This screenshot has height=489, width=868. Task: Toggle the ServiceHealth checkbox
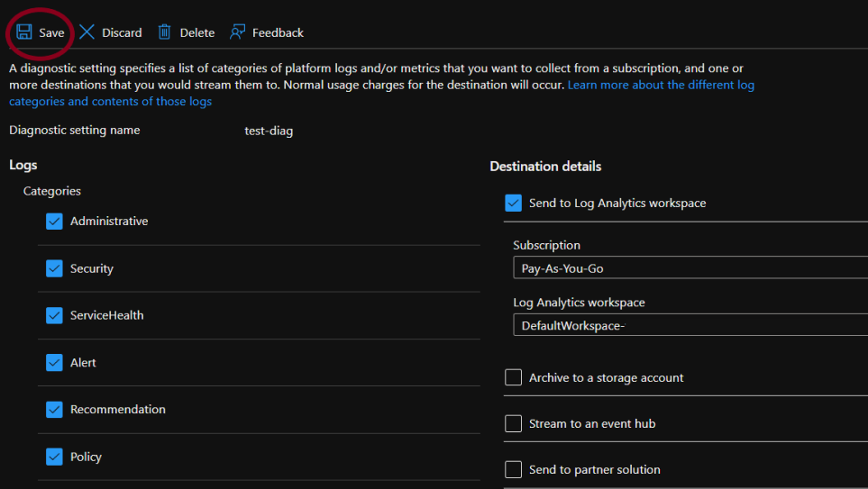54,315
